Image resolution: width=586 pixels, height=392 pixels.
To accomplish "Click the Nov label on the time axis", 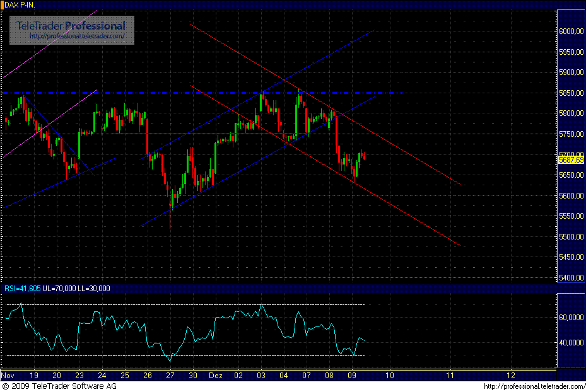I will (x=8, y=375).
